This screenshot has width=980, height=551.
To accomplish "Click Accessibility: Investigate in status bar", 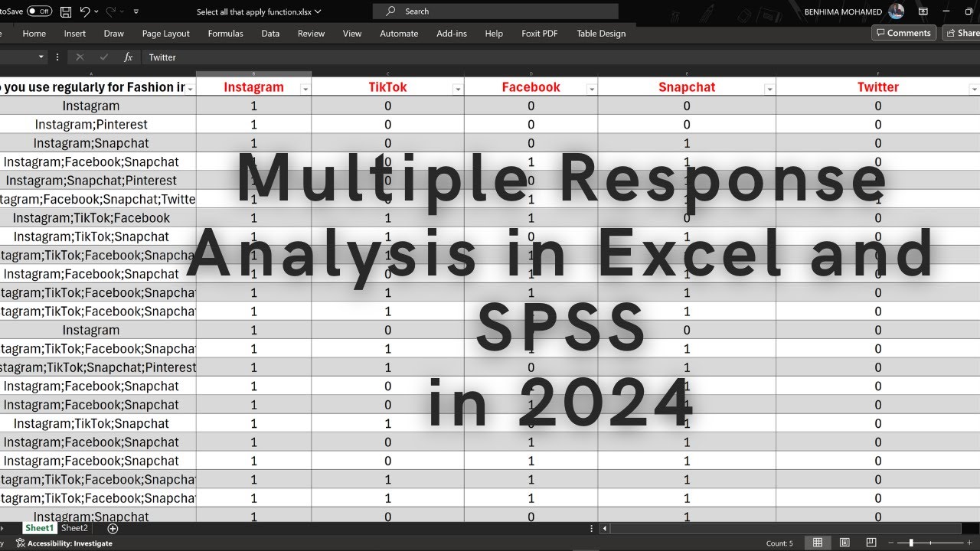I will [x=64, y=543].
